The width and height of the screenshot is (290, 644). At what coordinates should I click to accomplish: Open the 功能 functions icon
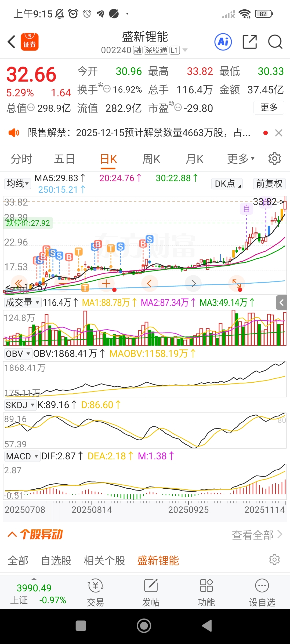pos(206,593)
